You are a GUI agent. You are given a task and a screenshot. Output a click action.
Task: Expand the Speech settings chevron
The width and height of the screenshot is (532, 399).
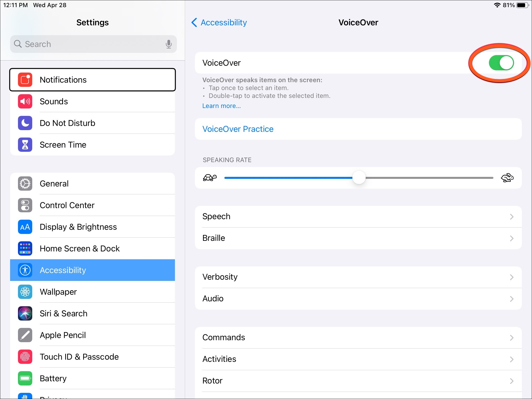click(512, 217)
